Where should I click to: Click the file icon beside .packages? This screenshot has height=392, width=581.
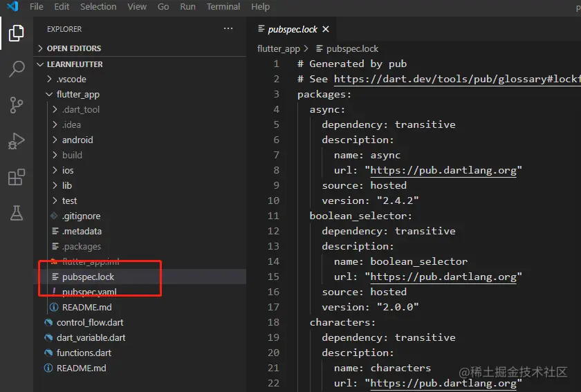pos(55,246)
